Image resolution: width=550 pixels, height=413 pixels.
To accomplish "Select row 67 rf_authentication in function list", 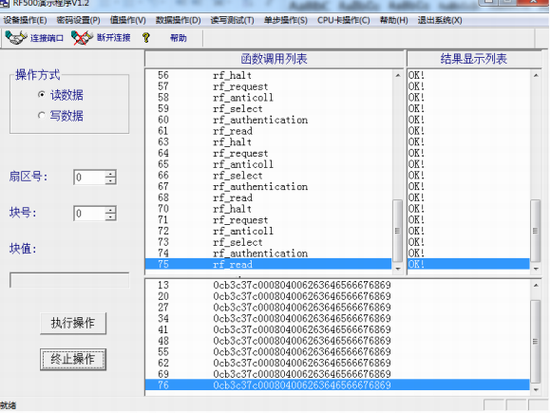I will pos(268,187).
